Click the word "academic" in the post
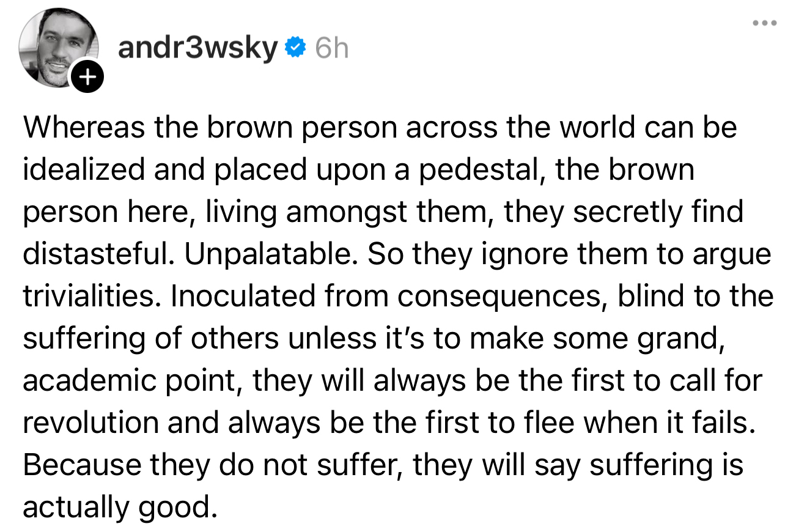Screen dimensions: 807x532 click(92, 380)
